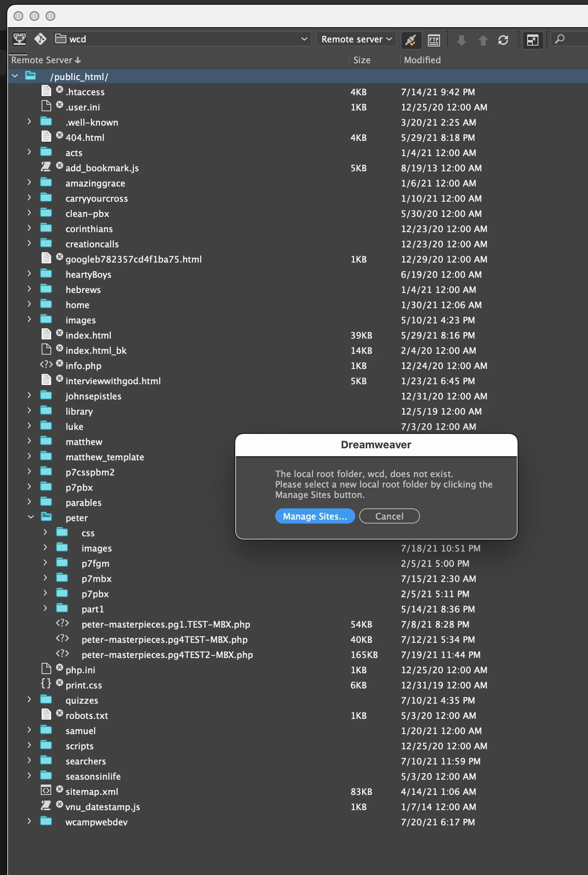
Task: Click the sitemap.xml file icon
Action: [46, 790]
